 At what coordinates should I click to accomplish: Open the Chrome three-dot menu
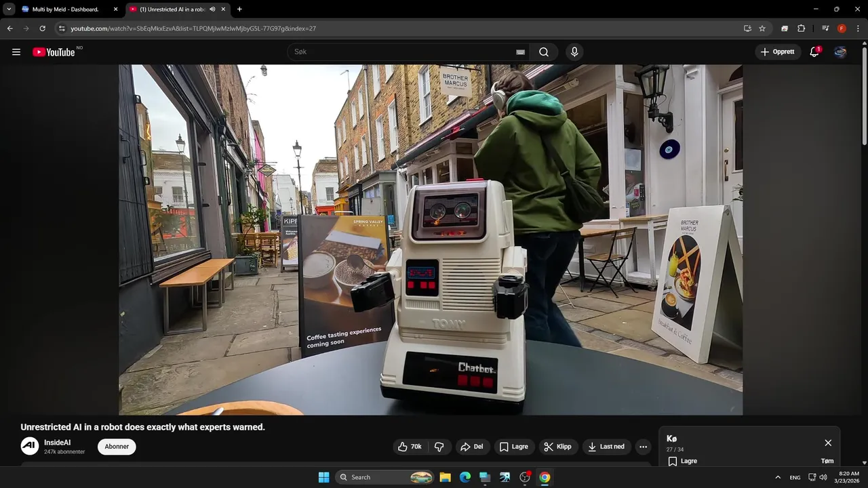click(x=859, y=28)
